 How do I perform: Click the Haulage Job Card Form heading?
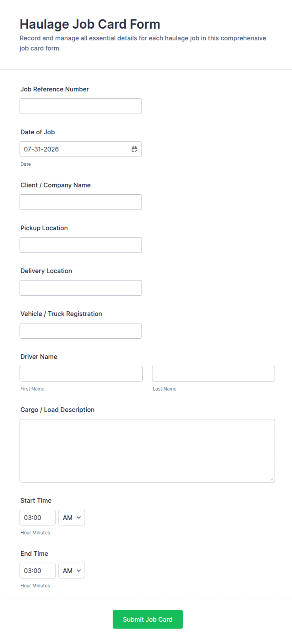click(90, 24)
